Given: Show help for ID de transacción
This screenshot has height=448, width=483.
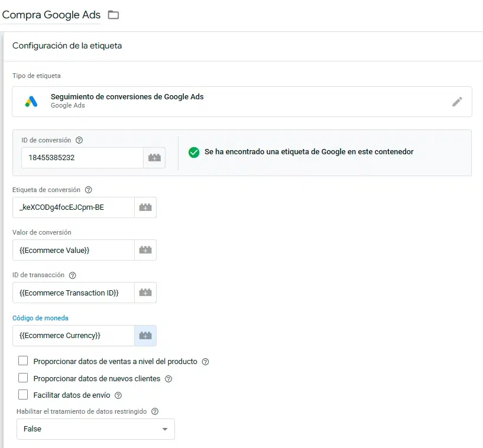Looking at the screenshot, I should pos(72,275).
